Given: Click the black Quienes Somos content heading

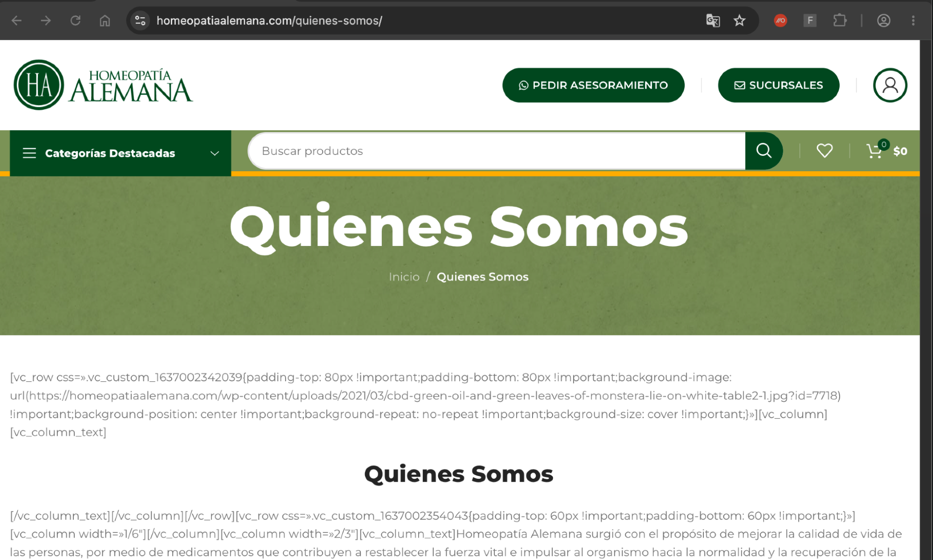Looking at the screenshot, I should tap(459, 474).
